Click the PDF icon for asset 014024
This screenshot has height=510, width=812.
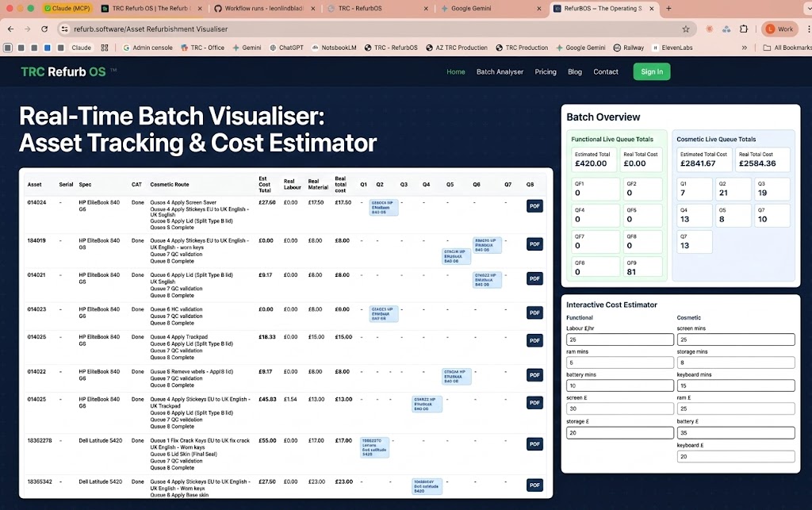[534, 206]
